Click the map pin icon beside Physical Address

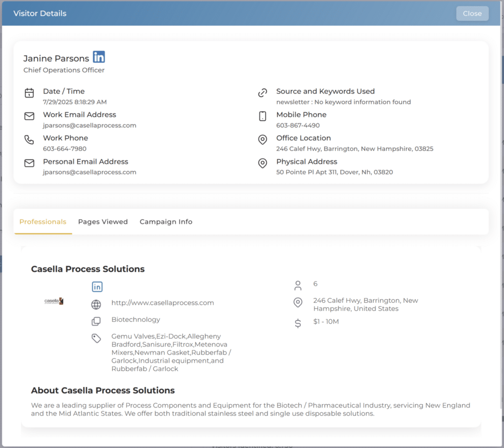coord(263,163)
